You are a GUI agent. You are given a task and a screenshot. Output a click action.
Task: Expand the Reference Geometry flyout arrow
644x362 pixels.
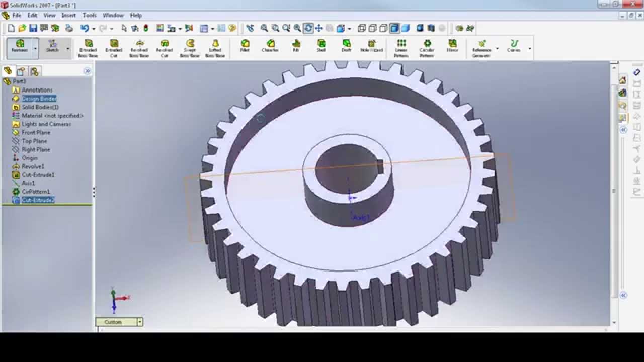click(x=497, y=49)
